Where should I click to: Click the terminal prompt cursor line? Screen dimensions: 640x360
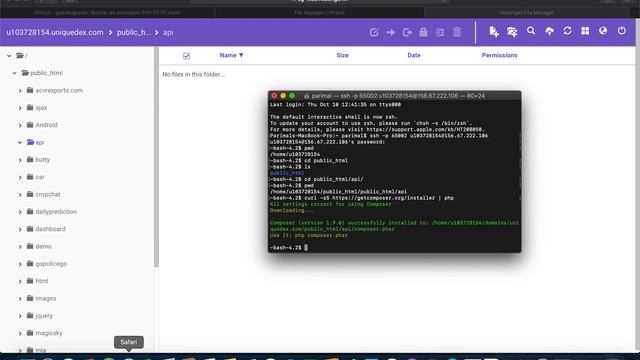pyautogui.click(x=289, y=247)
